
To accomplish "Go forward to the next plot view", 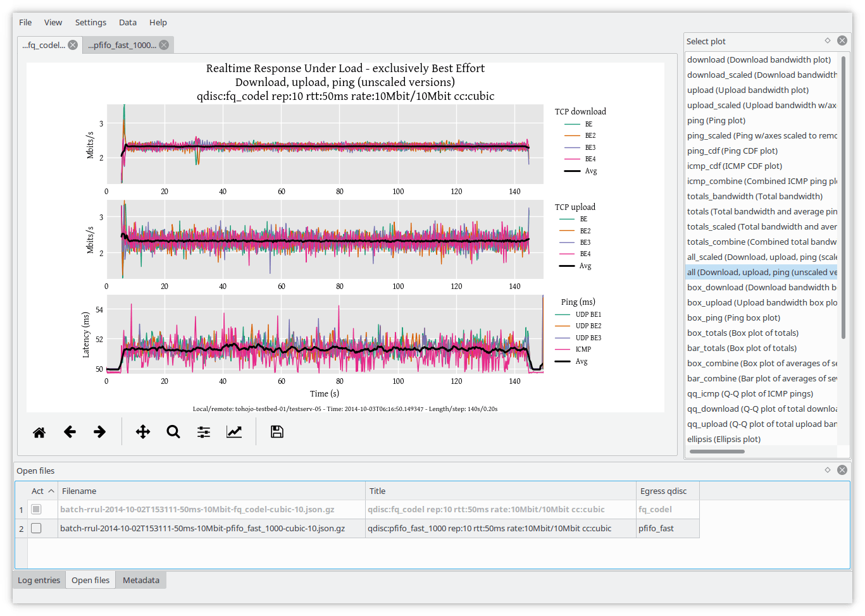I will [x=99, y=431].
